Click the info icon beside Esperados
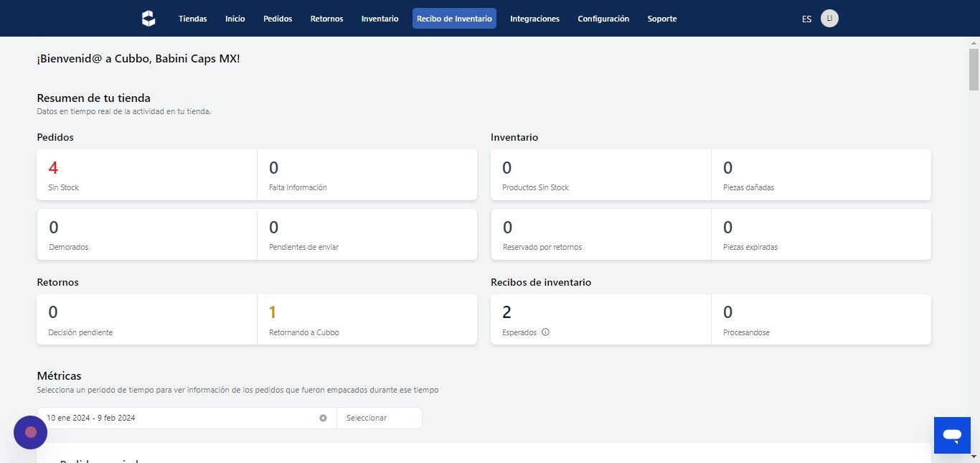 545,332
